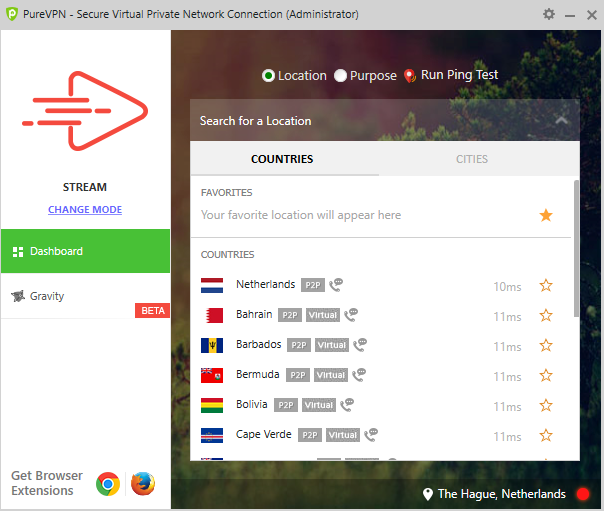The image size is (604, 511).
Task: Add Netherlands to favorites with star
Action: pyautogui.click(x=545, y=285)
